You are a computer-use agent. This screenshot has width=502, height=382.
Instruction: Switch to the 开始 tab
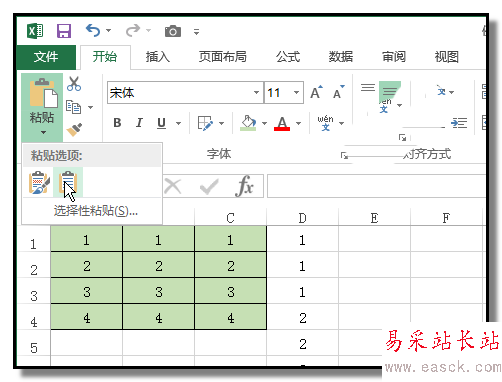[105, 57]
